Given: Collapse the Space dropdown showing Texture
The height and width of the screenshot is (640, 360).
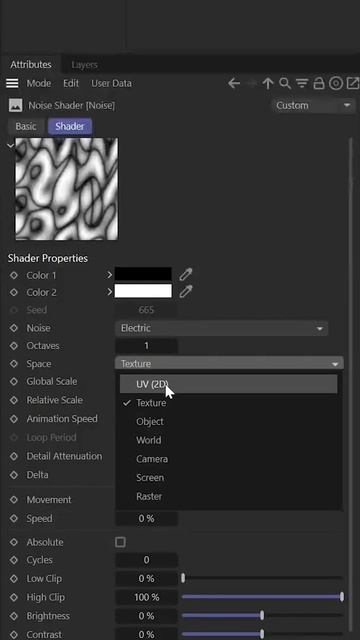Looking at the screenshot, I should [229, 363].
